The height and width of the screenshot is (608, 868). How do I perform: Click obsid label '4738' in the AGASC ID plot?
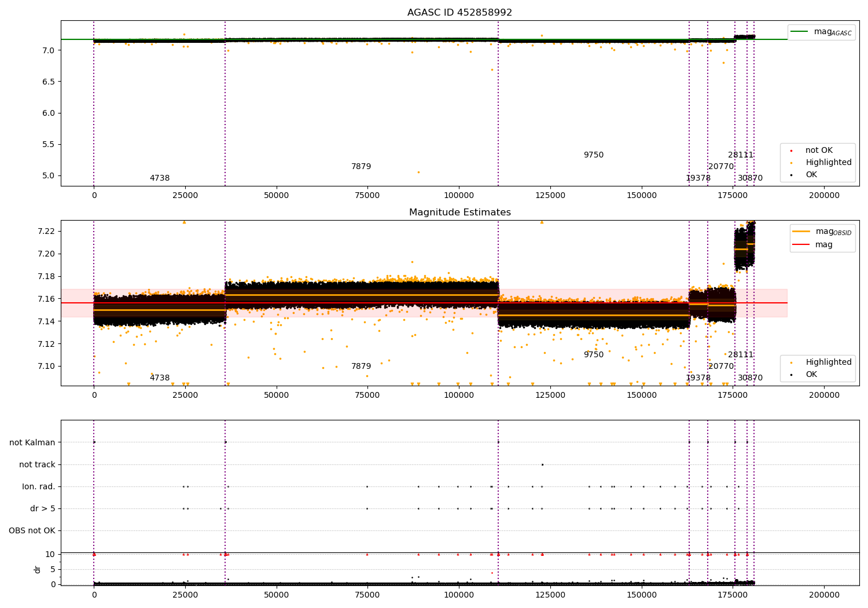point(160,178)
